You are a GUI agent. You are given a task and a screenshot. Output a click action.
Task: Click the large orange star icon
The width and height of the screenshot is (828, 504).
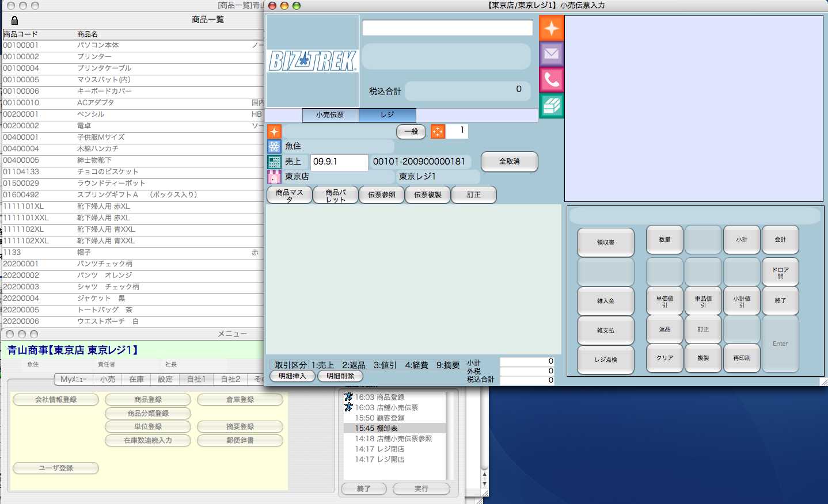click(x=551, y=28)
